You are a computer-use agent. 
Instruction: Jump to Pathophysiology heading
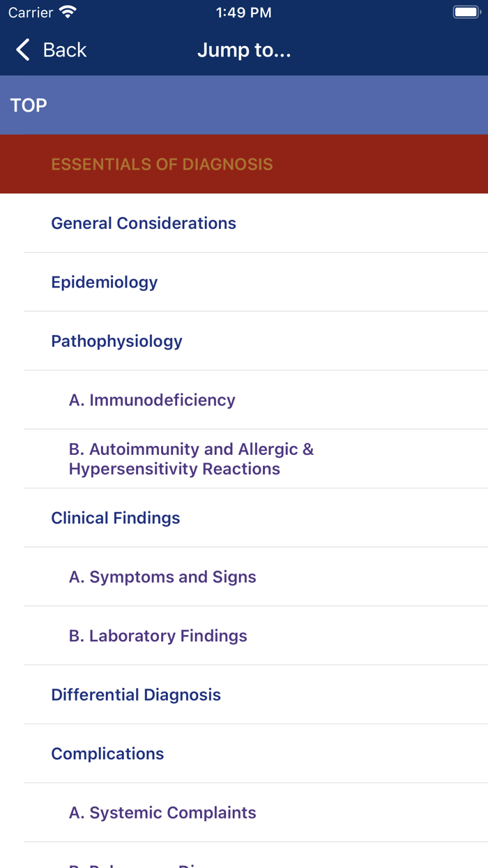coord(116,341)
